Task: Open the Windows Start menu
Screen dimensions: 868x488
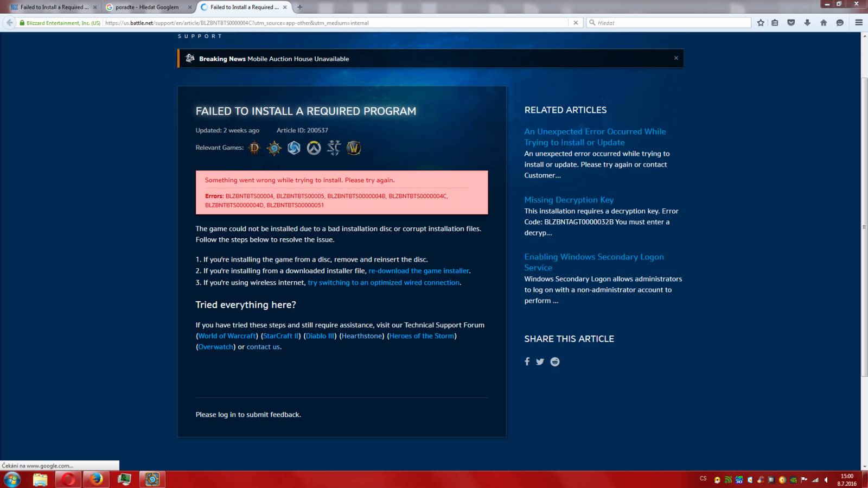Action: coord(12,479)
